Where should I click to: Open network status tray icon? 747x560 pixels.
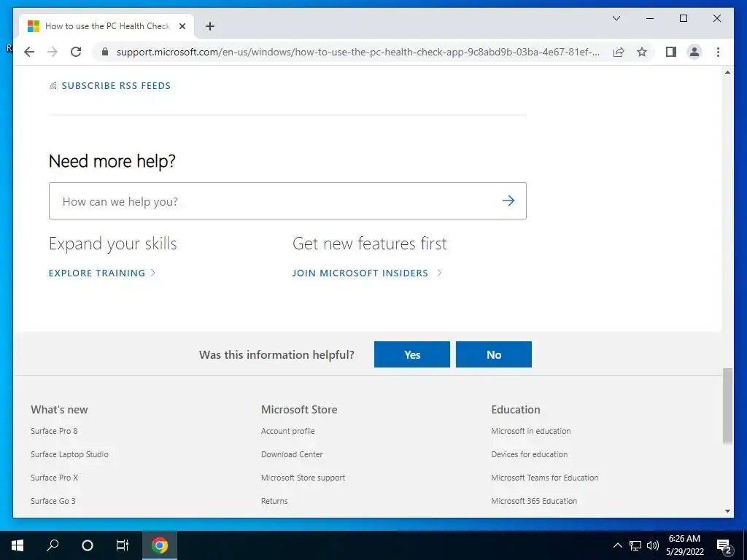click(x=635, y=545)
